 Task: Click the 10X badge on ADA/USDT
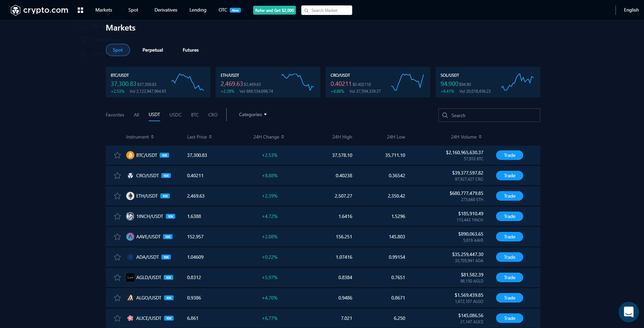[166, 257]
